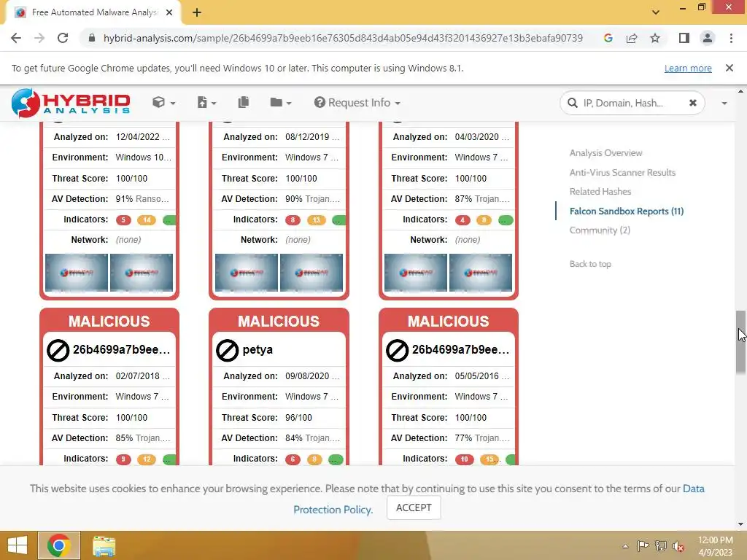Open the petya malicious report
The height and width of the screenshot is (560, 747).
click(x=258, y=349)
